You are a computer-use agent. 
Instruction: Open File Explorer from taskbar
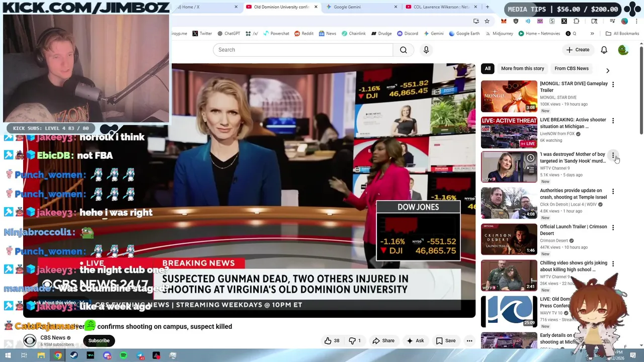pyautogui.click(x=41, y=355)
